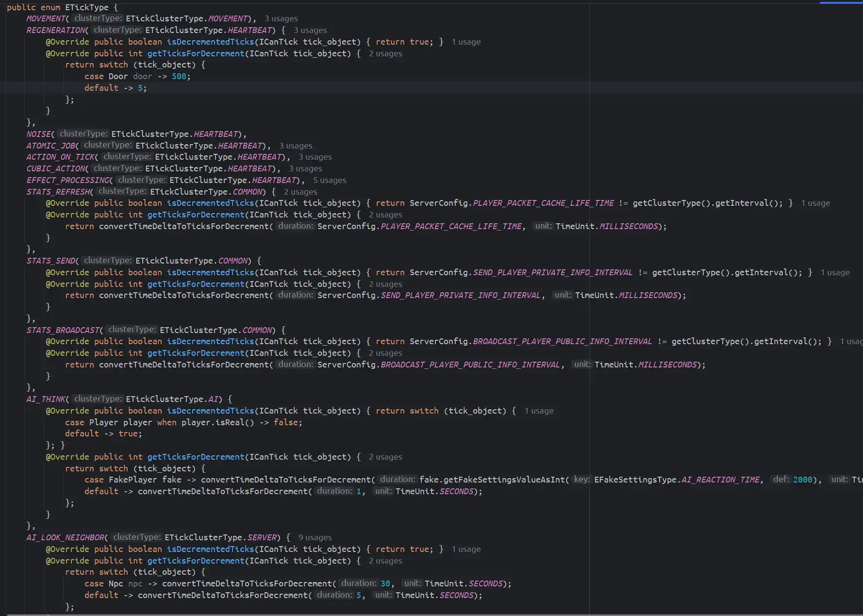Click EFakeSettingsType.AI_REACTION_TIME in the FakePlayer case
This screenshot has height=616, width=863.
coord(677,480)
